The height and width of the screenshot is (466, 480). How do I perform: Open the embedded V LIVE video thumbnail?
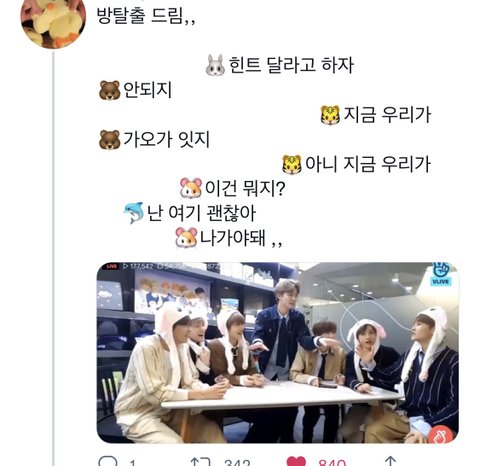(278, 353)
